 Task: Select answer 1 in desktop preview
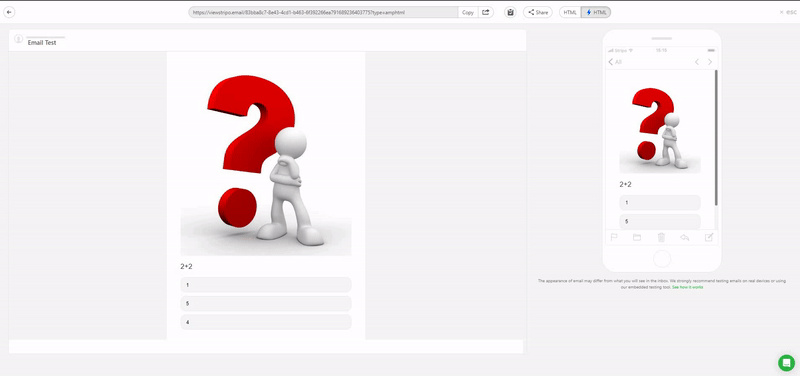266,285
